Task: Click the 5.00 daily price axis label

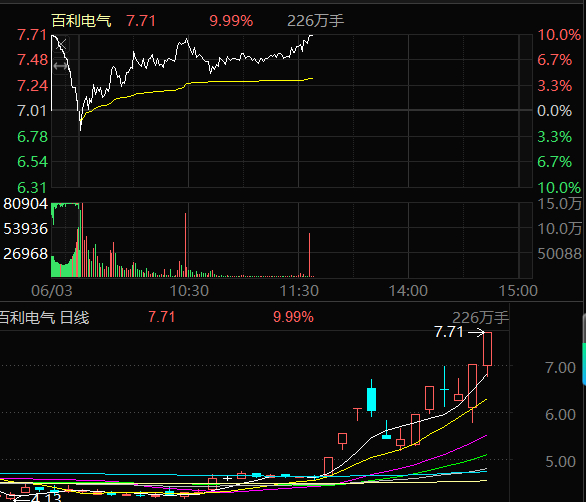Action: pos(560,462)
